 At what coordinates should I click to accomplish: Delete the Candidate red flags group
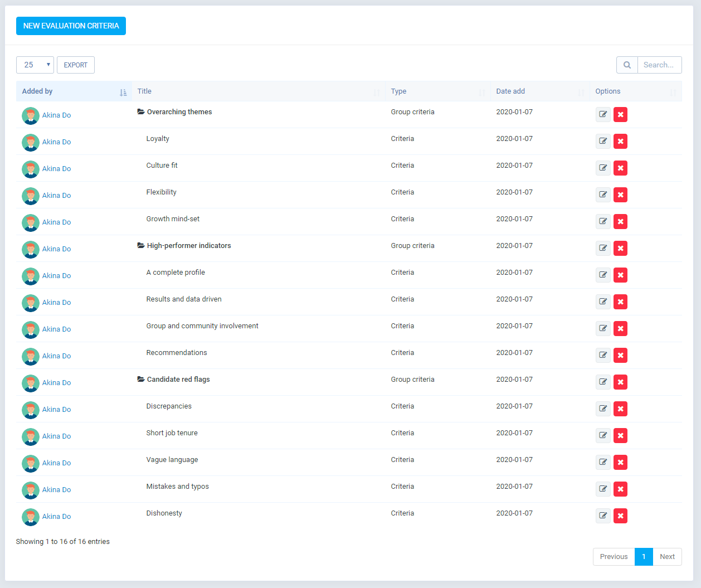tap(620, 382)
